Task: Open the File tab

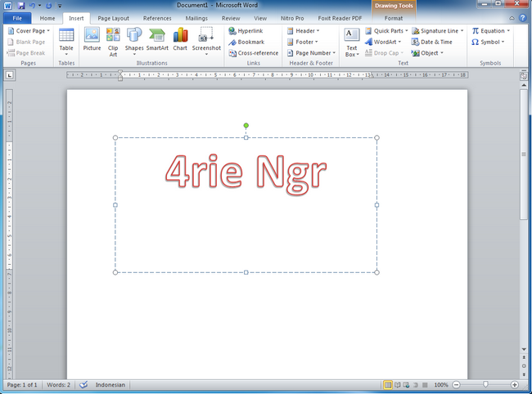Action: point(17,18)
